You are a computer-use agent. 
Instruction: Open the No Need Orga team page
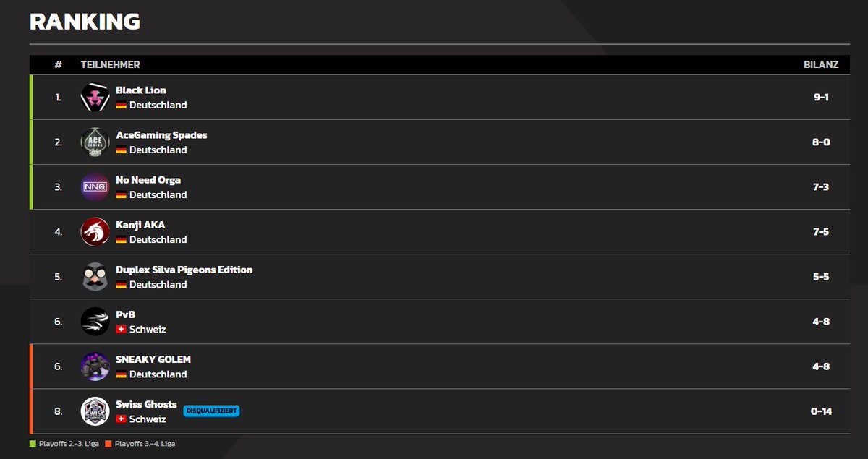pyautogui.click(x=148, y=180)
